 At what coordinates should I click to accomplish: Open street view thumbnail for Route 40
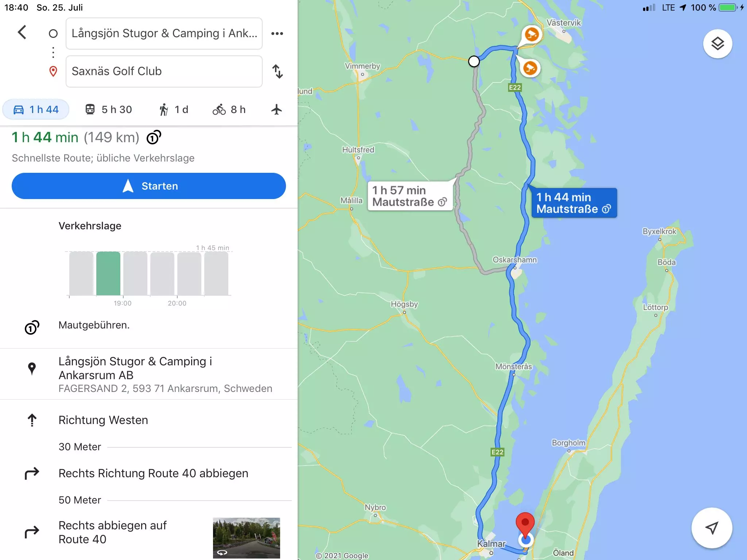247,538
